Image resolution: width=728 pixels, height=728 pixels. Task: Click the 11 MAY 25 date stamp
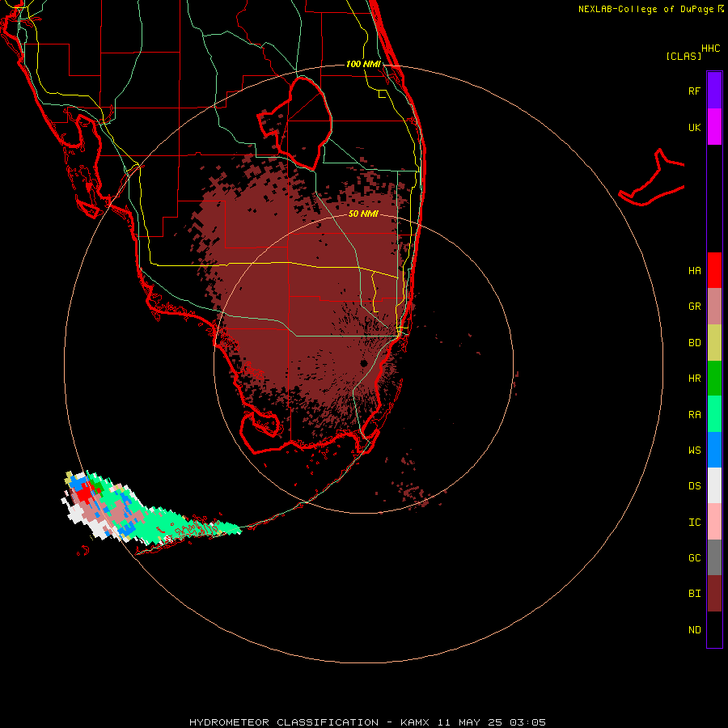[x=470, y=722]
